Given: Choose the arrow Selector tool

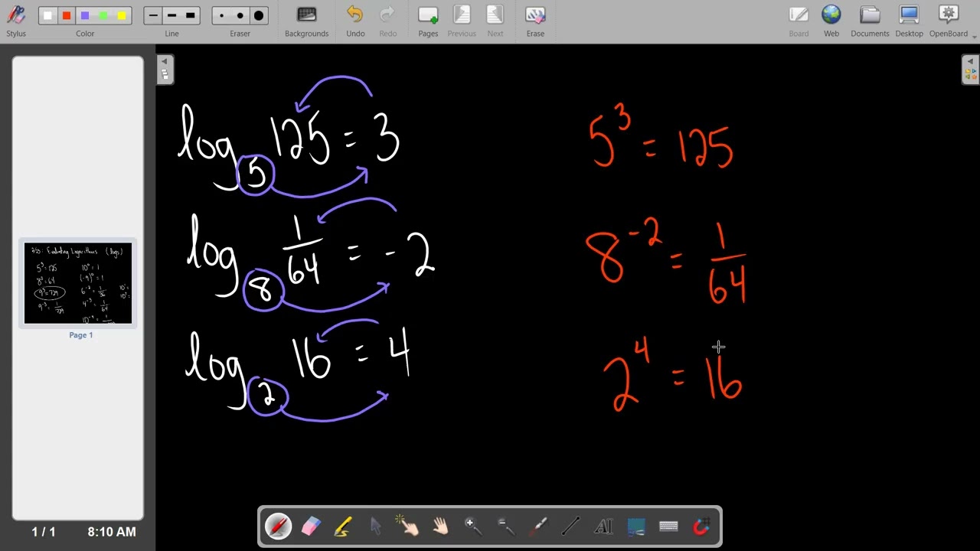Looking at the screenshot, I should 375,527.
